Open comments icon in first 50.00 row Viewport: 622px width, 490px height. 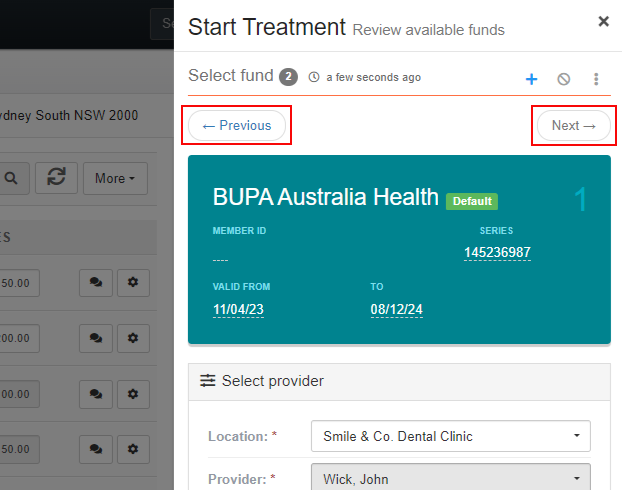[x=96, y=282]
